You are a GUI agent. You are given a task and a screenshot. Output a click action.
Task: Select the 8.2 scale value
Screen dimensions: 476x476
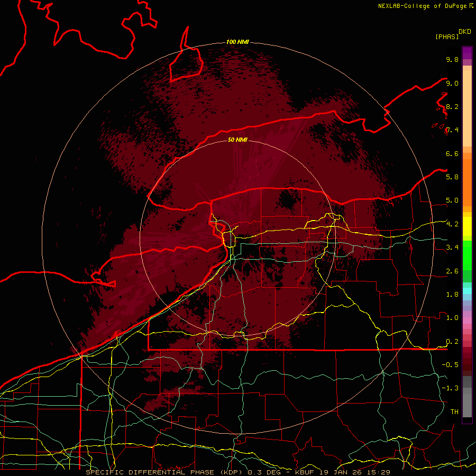coord(452,106)
